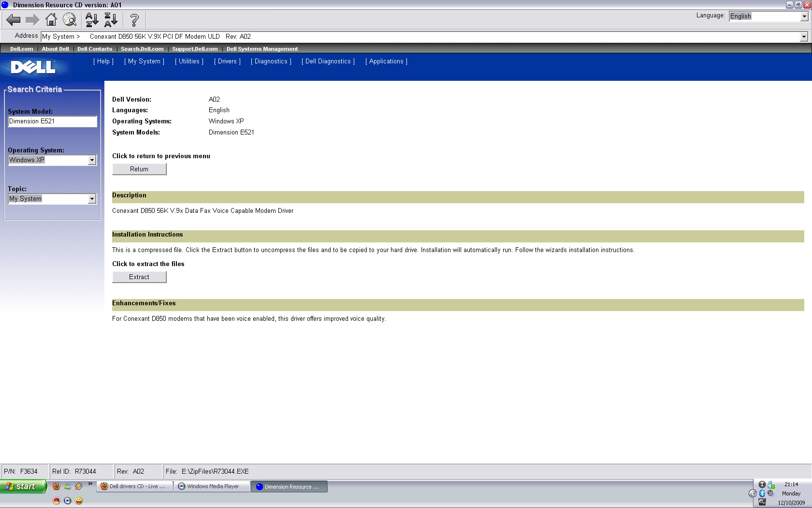Click the Dell logo
This screenshot has width=812, height=508.
coord(33,67)
